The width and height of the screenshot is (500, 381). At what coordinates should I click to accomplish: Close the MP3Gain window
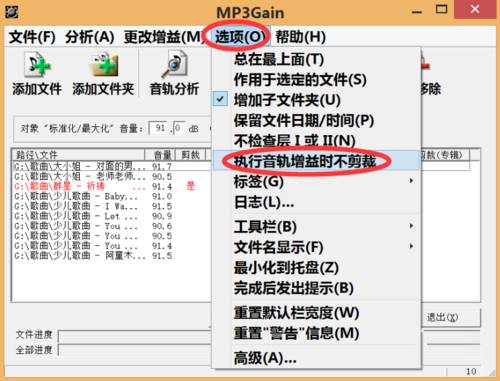[x=475, y=10]
